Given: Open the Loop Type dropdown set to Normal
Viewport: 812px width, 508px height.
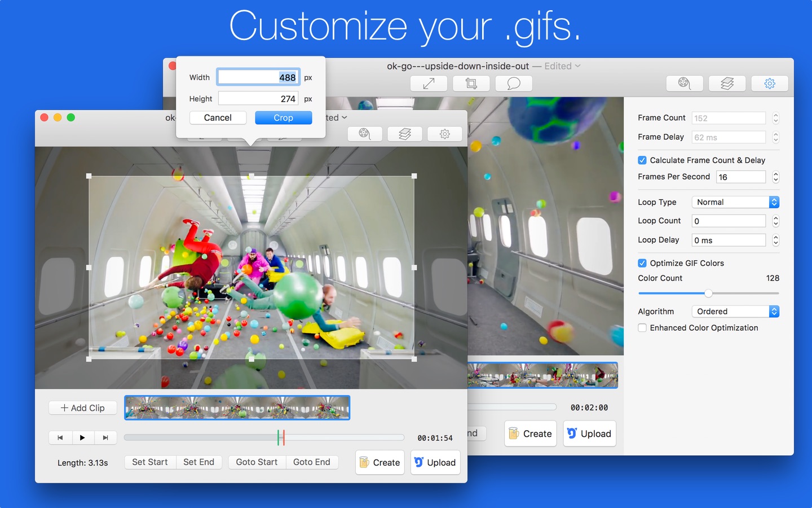Looking at the screenshot, I should pyautogui.click(x=735, y=202).
